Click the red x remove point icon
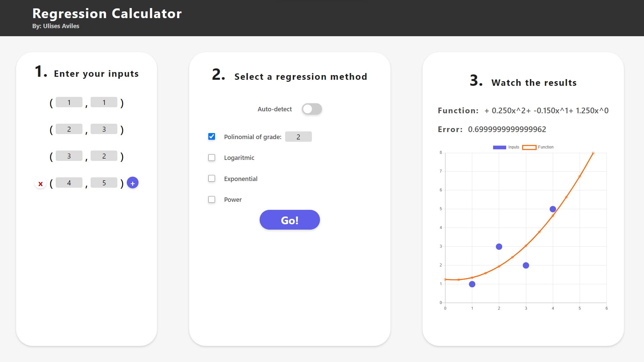 pyautogui.click(x=41, y=183)
